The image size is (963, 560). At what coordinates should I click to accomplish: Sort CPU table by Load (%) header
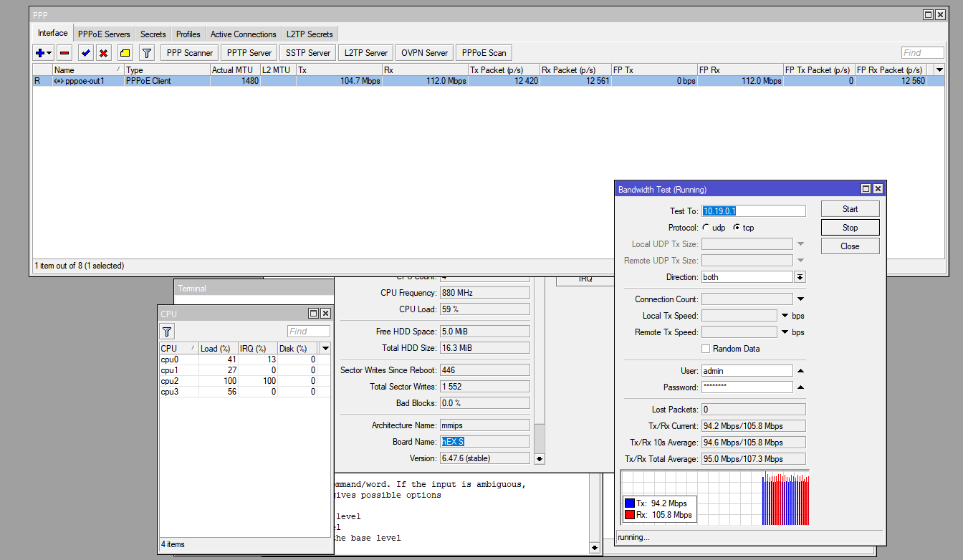click(219, 349)
